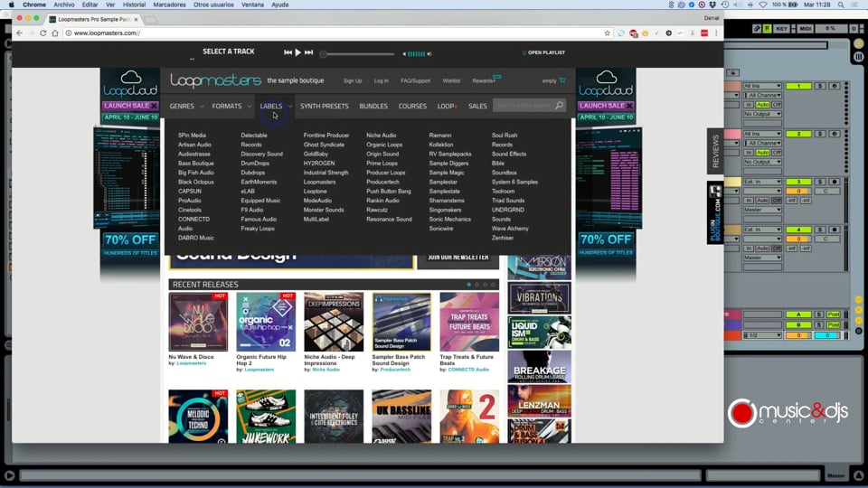Screen dimensions: 868x488
Task: Reload the Loopmasters page
Action: (x=43, y=33)
